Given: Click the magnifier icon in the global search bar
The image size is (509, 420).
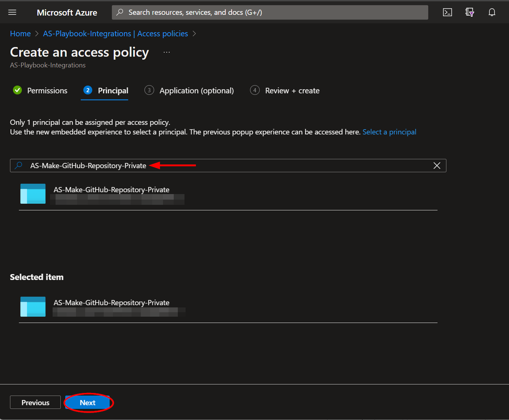Looking at the screenshot, I should 120,12.
